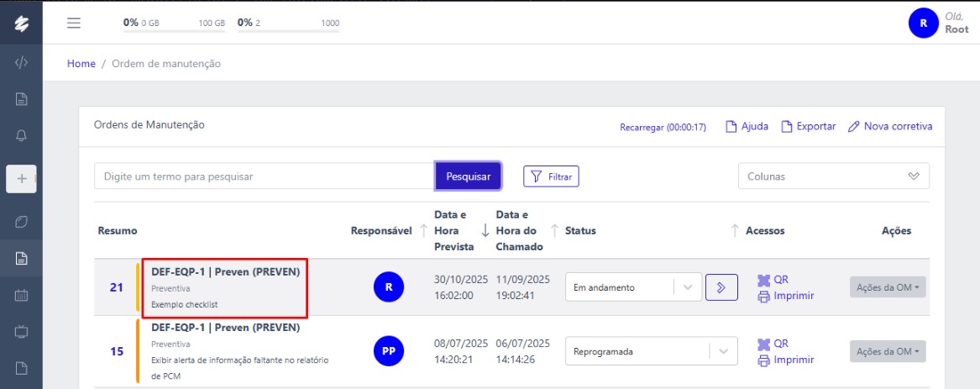Viewport: 980px width, 389px height.
Task: Click the app logo in sidebar
Action: pyautogui.click(x=21, y=24)
